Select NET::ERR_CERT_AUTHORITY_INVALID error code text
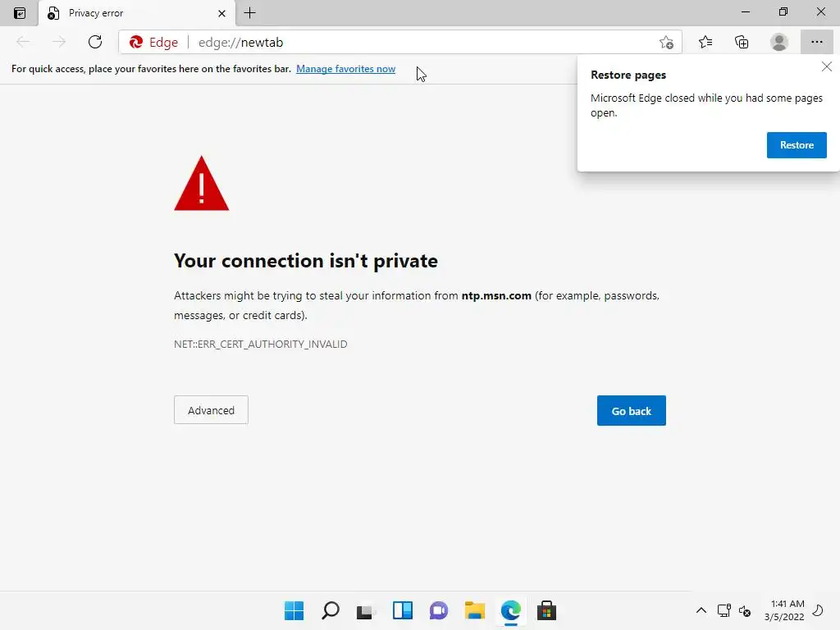This screenshot has height=630, width=840. tap(260, 345)
